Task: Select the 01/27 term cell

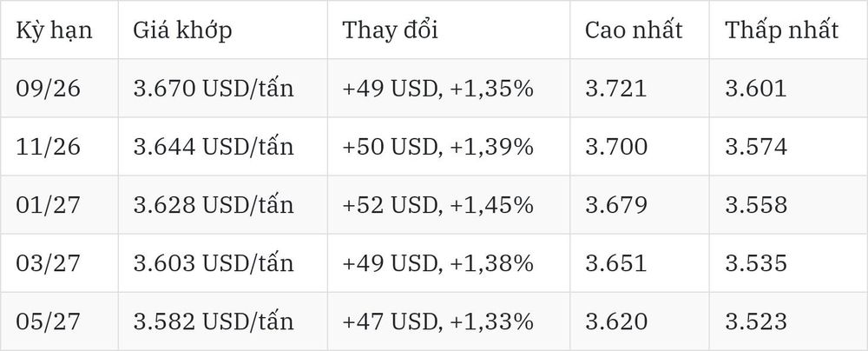Action: click(59, 205)
